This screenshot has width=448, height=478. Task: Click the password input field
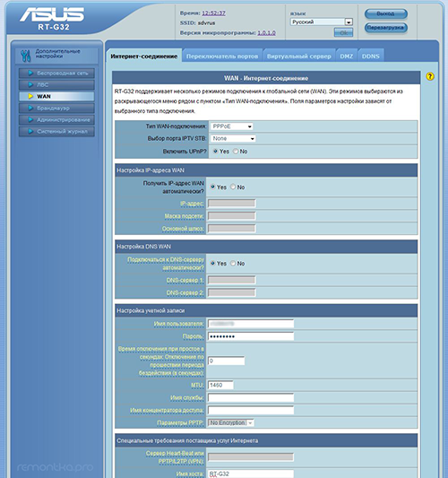click(251, 336)
